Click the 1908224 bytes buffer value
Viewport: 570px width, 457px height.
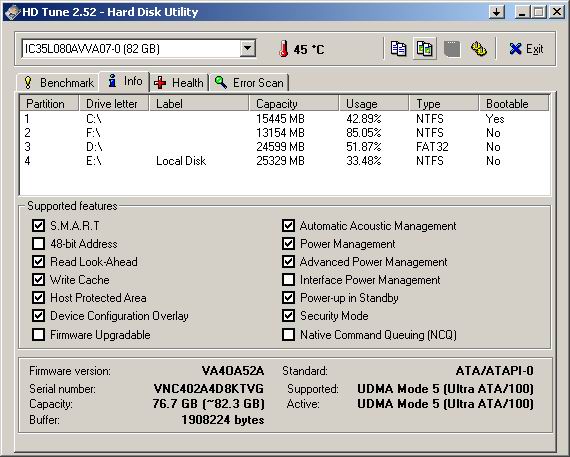(223, 420)
